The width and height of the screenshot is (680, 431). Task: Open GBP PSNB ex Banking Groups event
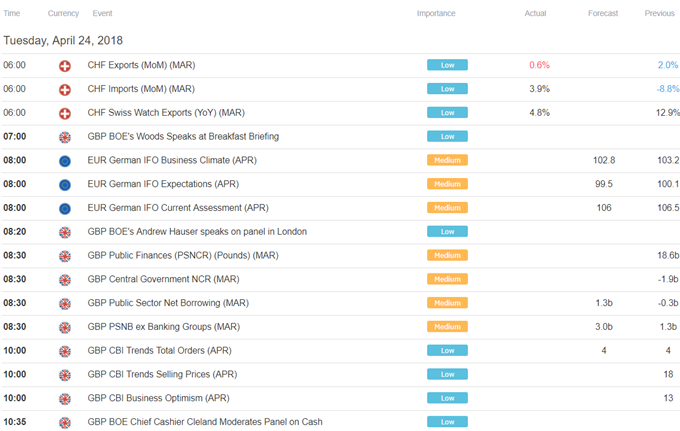[x=163, y=327]
